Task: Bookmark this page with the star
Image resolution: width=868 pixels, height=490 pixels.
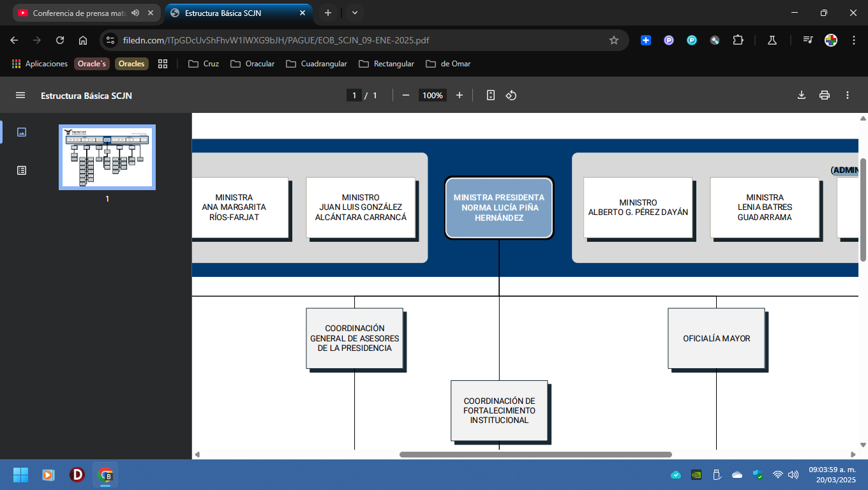Action: click(x=614, y=40)
